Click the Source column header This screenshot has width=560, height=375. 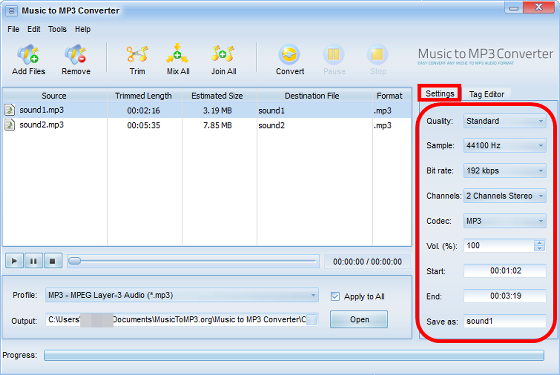tap(54, 96)
